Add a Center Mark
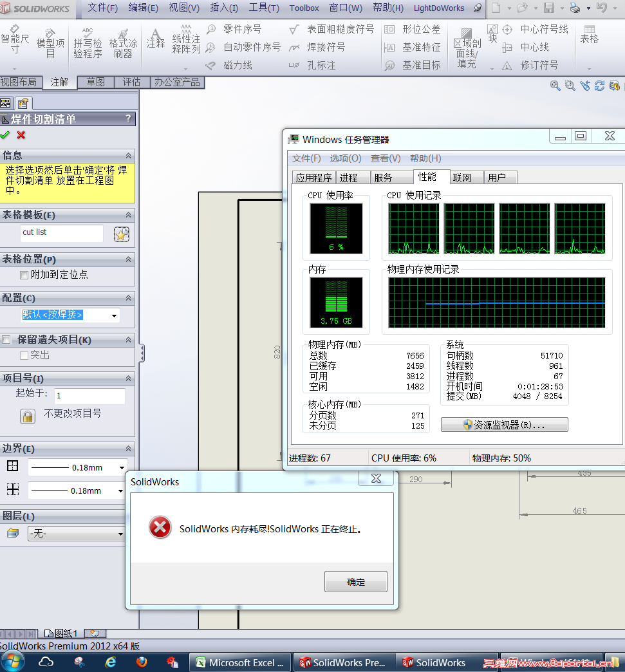 pyautogui.click(x=535, y=29)
